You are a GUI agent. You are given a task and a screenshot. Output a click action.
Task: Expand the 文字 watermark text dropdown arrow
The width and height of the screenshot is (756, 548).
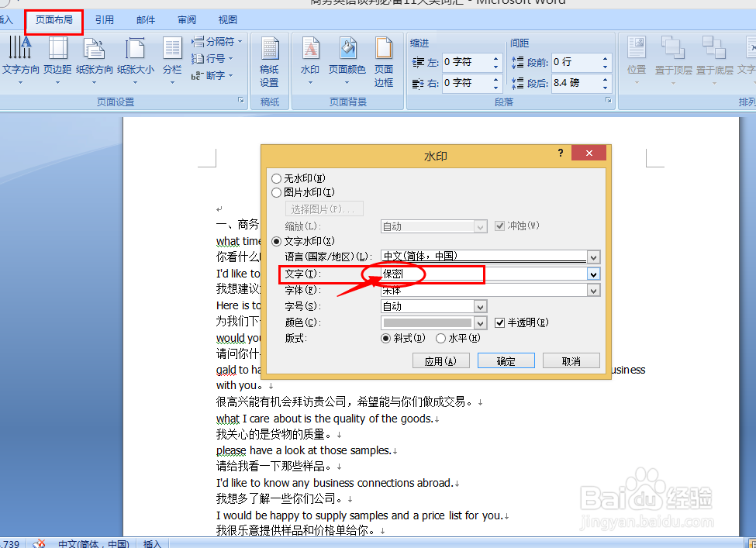click(593, 274)
